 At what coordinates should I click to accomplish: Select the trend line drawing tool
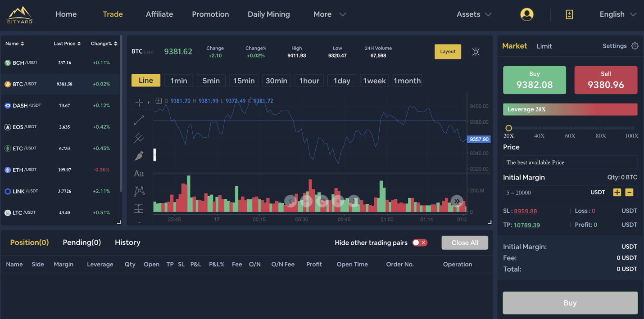point(139,120)
